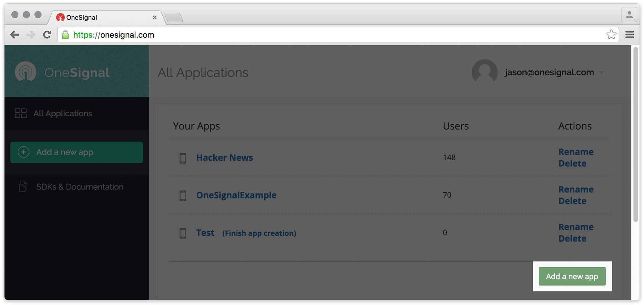Click the highlighted Add a new app button

pyautogui.click(x=572, y=276)
